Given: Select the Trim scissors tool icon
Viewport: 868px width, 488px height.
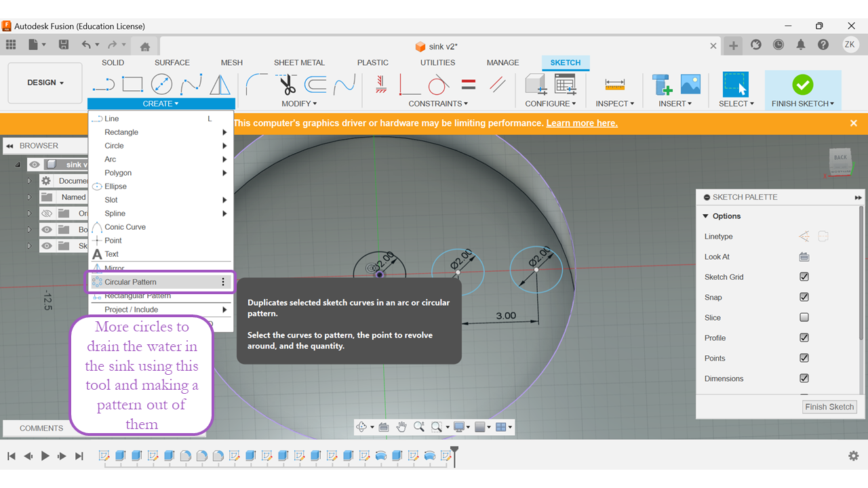Looking at the screenshot, I should point(288,85).
